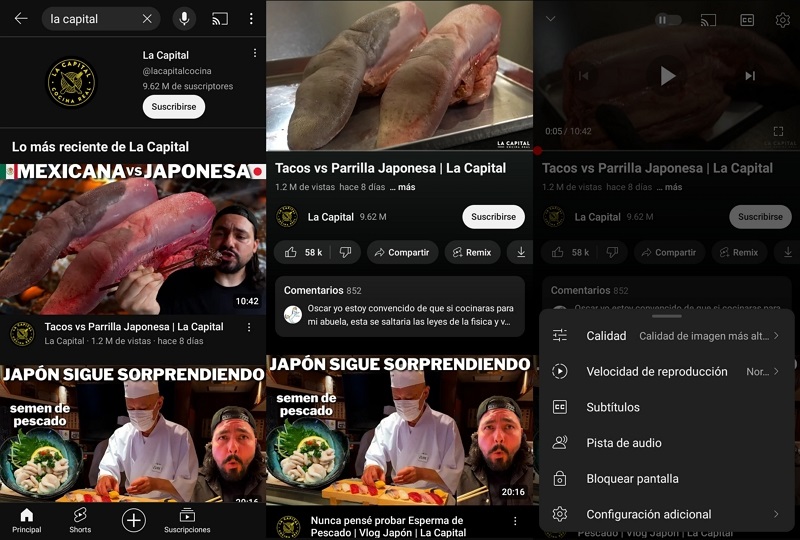Tap the play button in player

(x=667, y=76)
